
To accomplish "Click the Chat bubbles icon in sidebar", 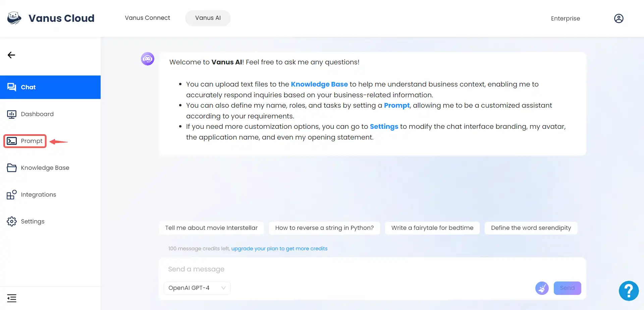I will click(12, 87).
